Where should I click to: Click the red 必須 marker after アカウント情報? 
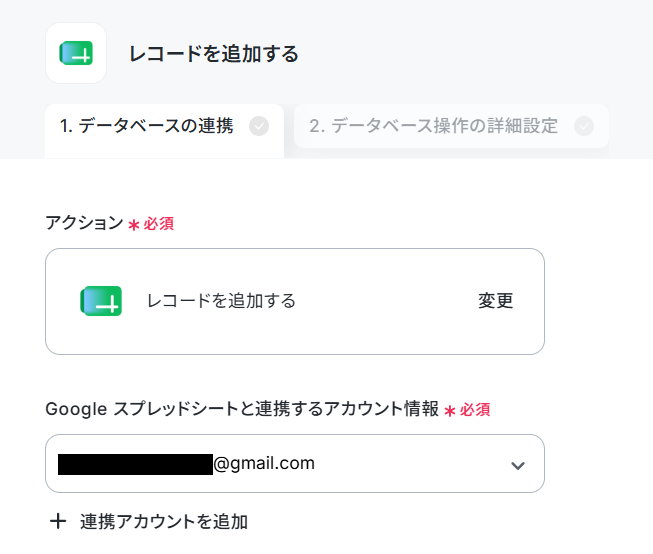(x=475, y=410)
